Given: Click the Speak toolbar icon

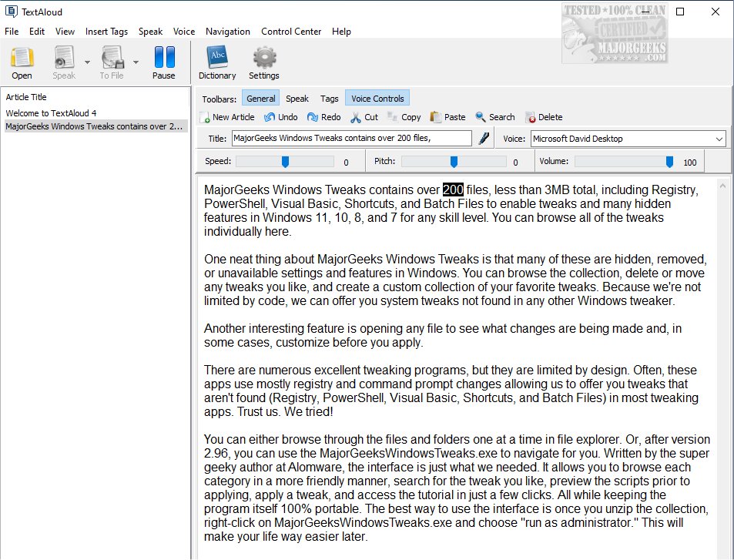Looking at the screenshot, I should (x=64, y=62).
